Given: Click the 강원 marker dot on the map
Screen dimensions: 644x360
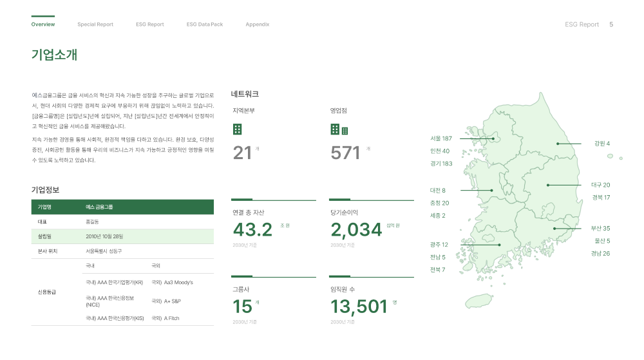Looking at the screenshot, I should click(558, 144).
